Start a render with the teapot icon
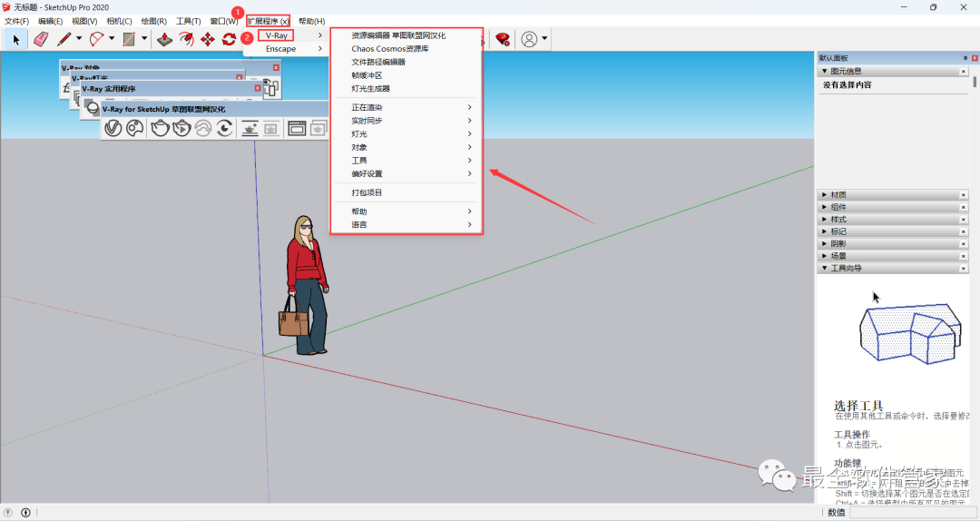This screenshot has width=980, height=521. (x=160, y=128)
